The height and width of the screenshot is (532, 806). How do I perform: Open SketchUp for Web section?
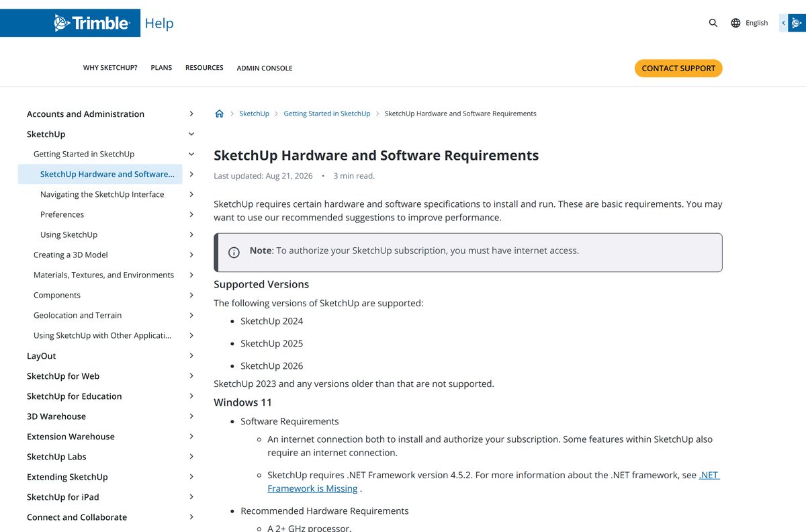pyautogui.click(x=63, y=376)
